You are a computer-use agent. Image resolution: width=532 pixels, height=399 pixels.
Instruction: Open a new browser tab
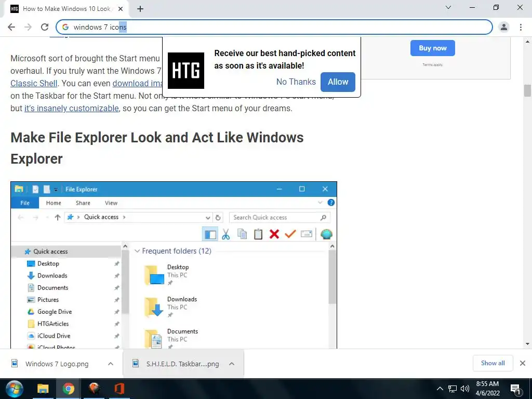pos(140,9)
